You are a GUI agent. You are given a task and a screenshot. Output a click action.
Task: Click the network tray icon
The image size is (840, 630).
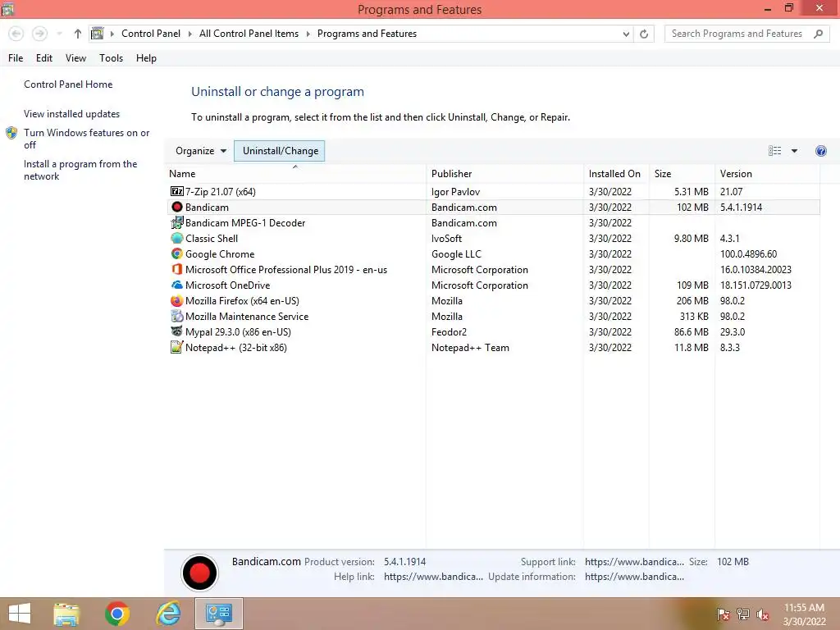pyautogui.click(x=743, y=614)
